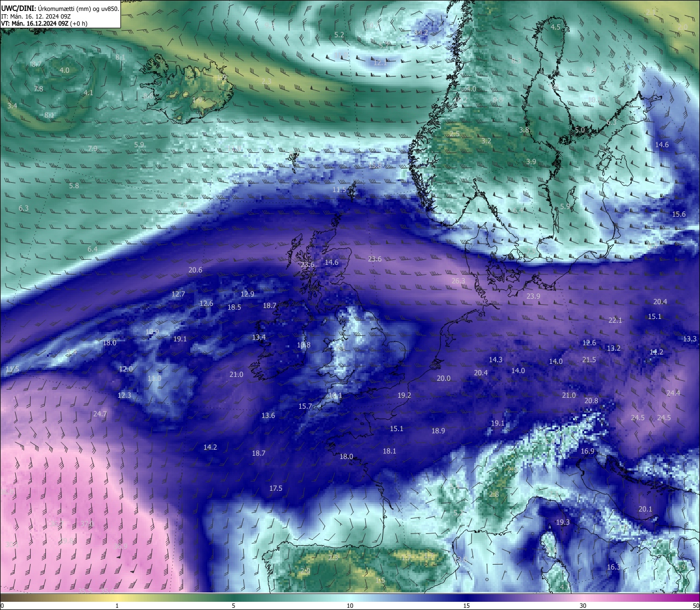Viewport: 700px width, 610px height.
Task: Click the 13.3 value at the right edge
Action: pos(690,339)
